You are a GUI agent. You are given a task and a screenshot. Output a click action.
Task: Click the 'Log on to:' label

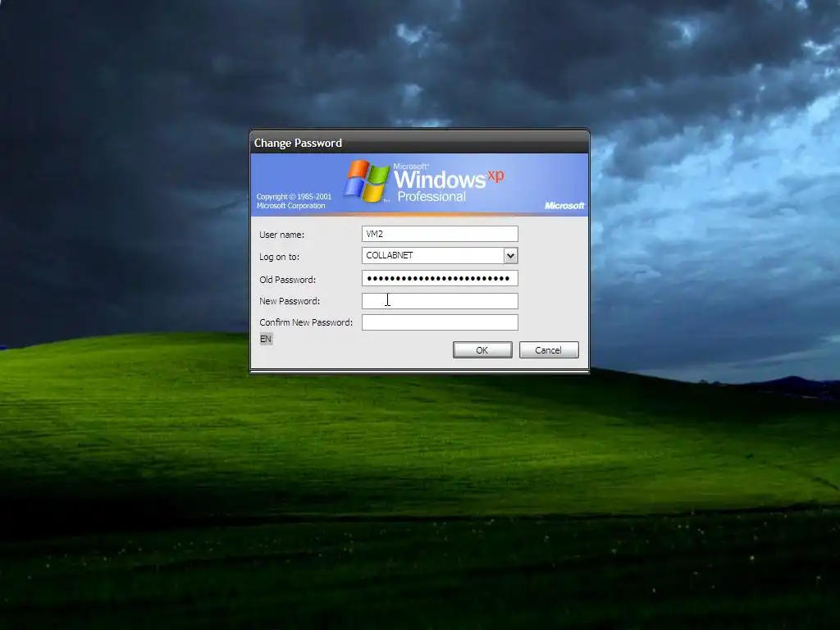pyautogui.click(x=279, y=257)
